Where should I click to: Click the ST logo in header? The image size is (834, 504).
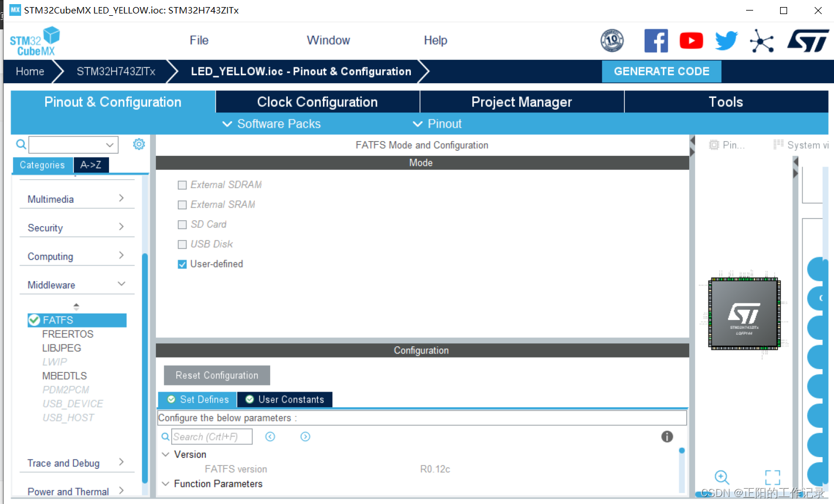pos(808,41)
